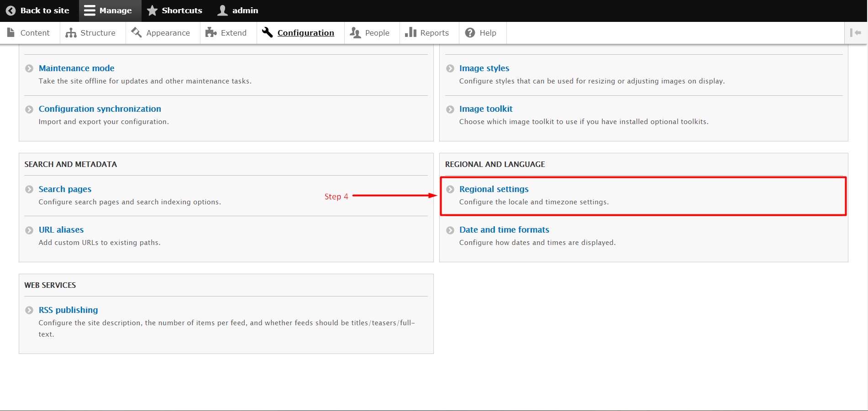868x411 pixels.
Task: Click the Content page icon
Action: click(x=11, y=32)
